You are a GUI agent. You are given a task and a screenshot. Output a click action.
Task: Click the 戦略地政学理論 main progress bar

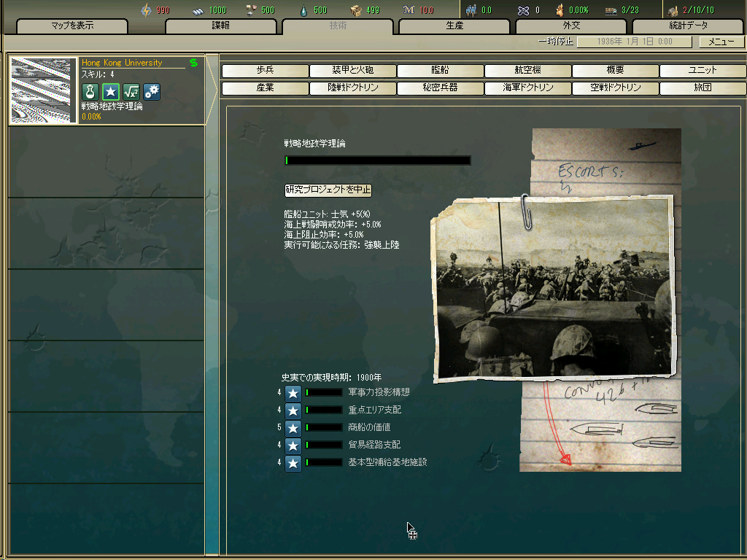pyautogui.click(x=377, y=160)
